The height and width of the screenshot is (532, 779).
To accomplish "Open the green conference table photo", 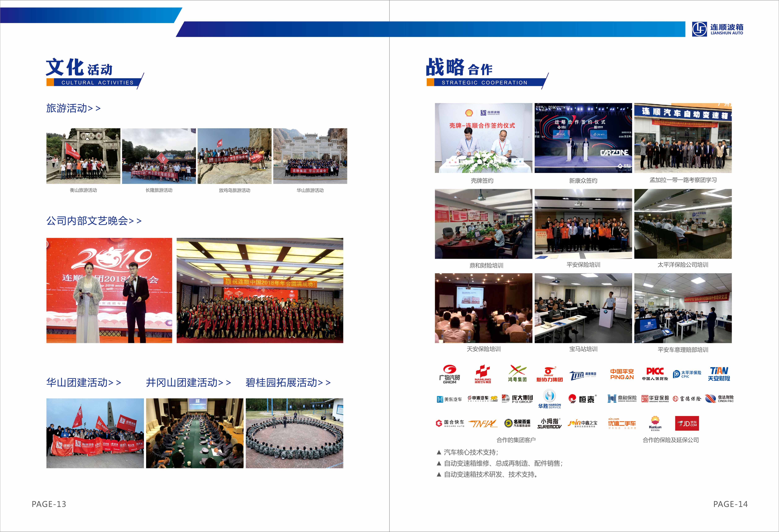I will click(195, 433).
